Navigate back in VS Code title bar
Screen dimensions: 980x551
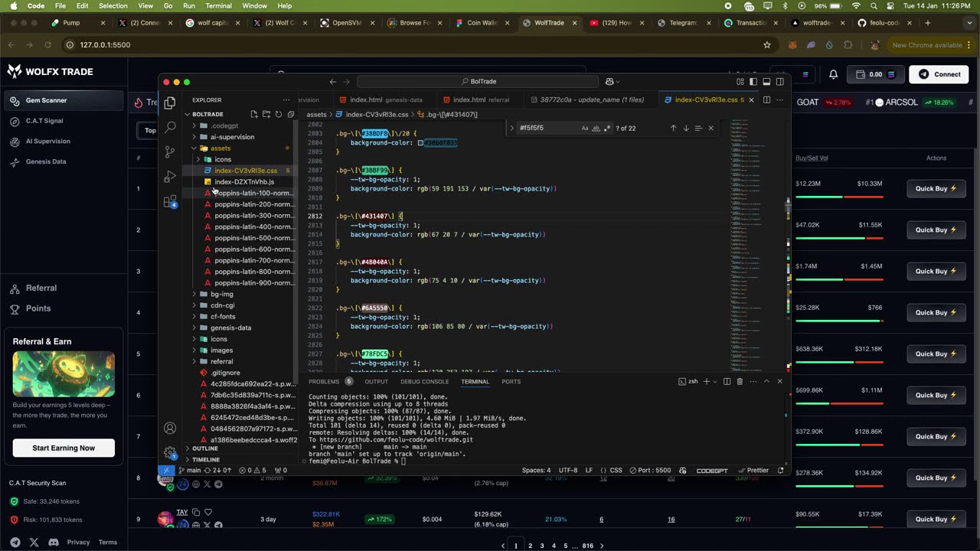pyautogui.click(x=333, y=81)
